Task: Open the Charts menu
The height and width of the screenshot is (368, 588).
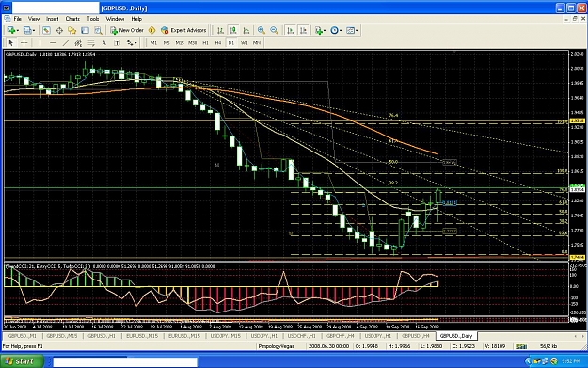Action: click(72, 19)
